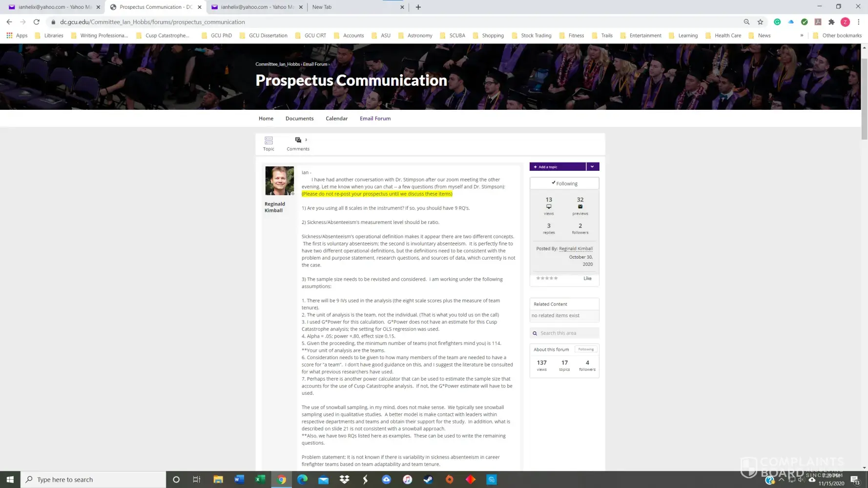Expand the Other bookmarks folder
The image size is (868, 488).
[837, 36]
